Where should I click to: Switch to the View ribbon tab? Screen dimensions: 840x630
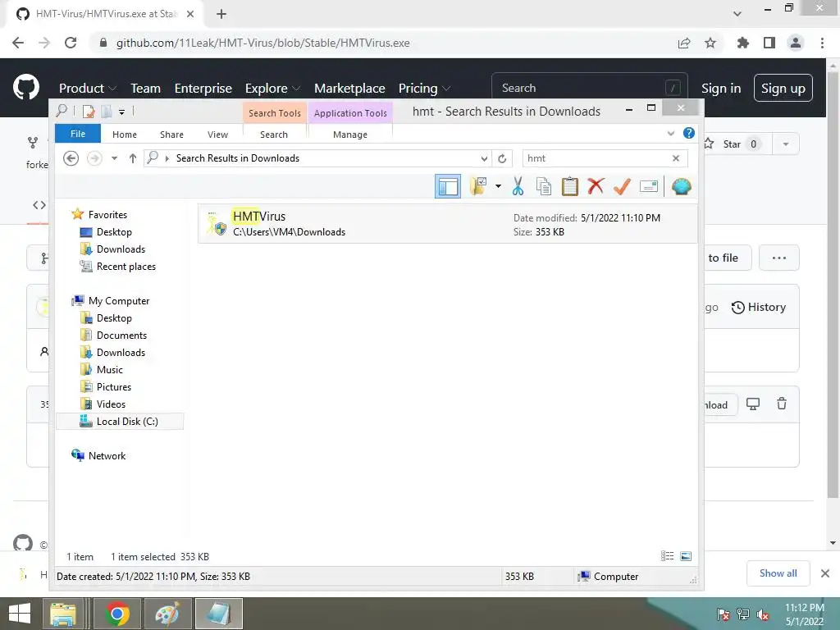point(217,135)
